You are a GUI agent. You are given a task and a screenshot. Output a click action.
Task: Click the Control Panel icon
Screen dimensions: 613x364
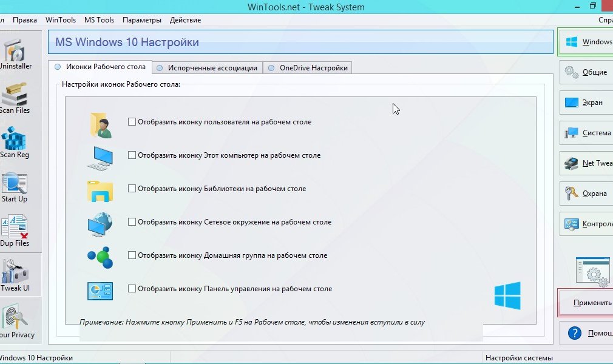tap(100, 291)
